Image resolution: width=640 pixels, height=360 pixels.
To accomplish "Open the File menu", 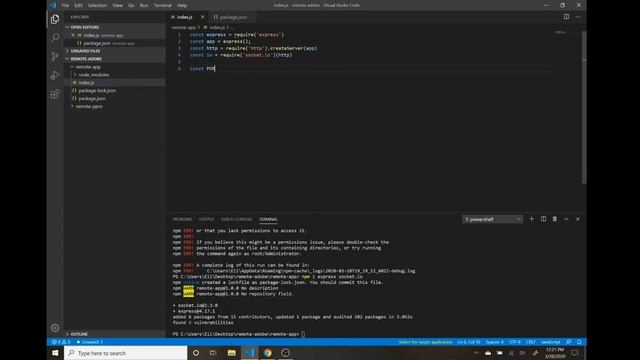I will [x=65, y=5].
